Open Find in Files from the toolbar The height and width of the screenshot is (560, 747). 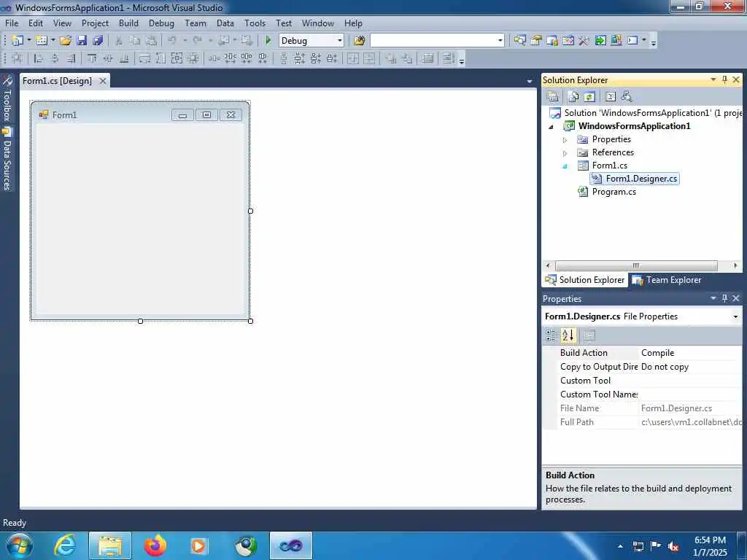point(360,41)
